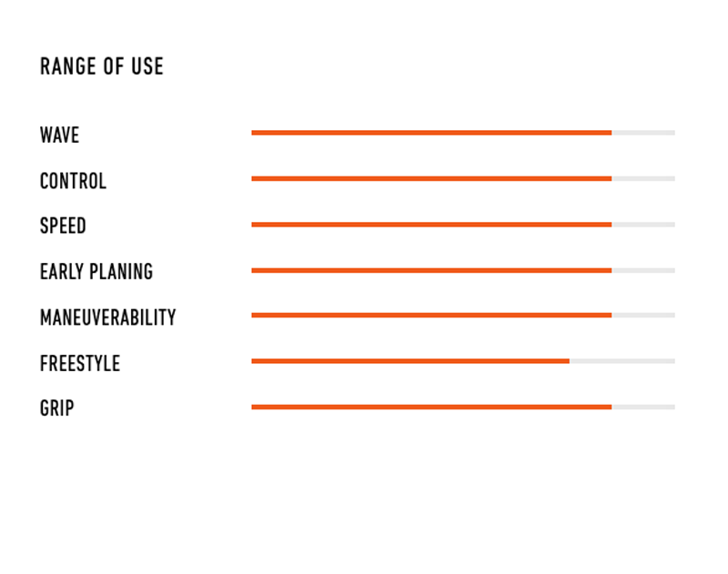Image resolution: width=728 pixels, height=574 pixels.
Task: Click the Range of Use heading
Action: (x=101, y=66)
